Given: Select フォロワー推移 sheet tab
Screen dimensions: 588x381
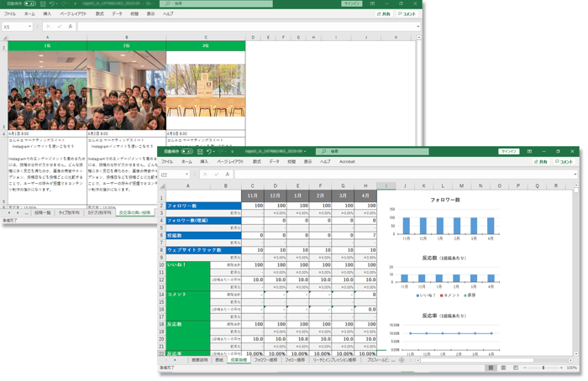Looking at the screenshot, I should click(266, 360).
